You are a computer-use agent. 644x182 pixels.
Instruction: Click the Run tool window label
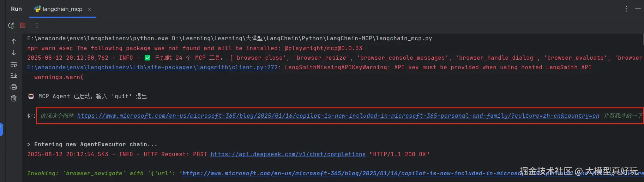click(x=16, y=9)
